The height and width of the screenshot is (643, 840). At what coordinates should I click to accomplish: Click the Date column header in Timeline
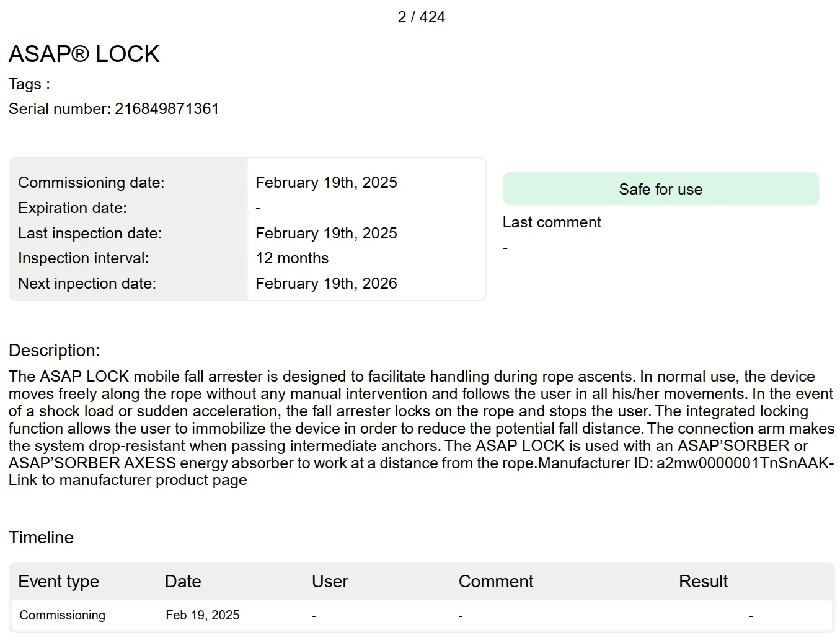pyautogui.click(x=183, y=582)
